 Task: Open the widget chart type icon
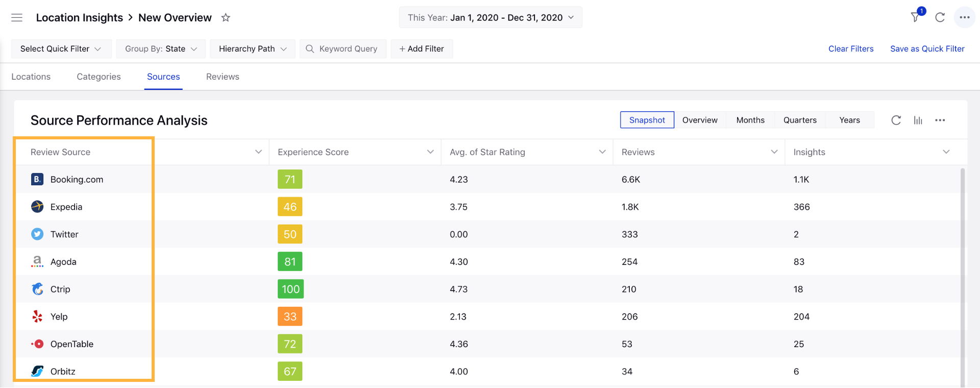coord(918,120)
